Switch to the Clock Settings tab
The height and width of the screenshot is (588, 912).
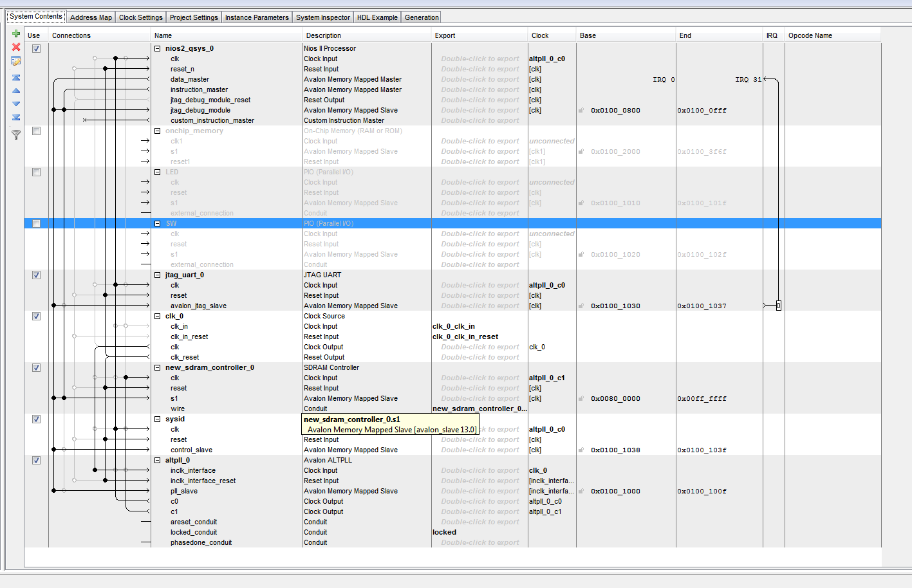coord(141,17)
